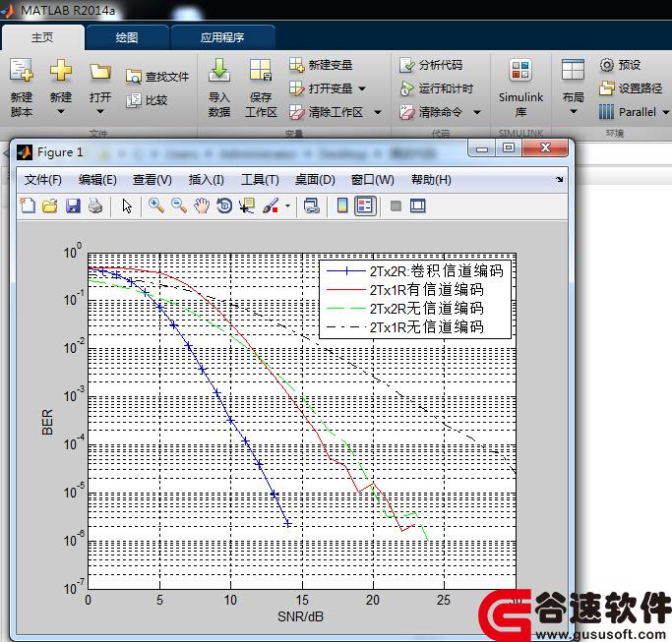Expand the 新建 dropdown arrow

coord(61,112)
